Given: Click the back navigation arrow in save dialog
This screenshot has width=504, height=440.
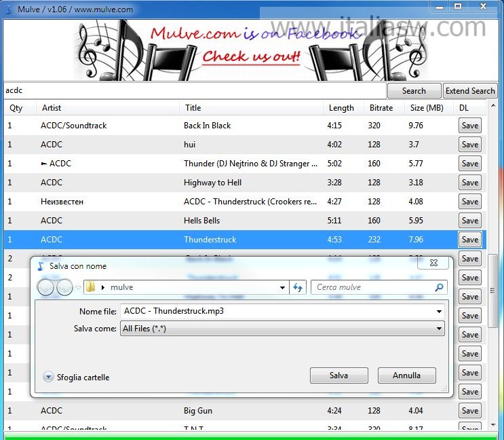Looking at the screenshot, I should (x=45, y=287).
